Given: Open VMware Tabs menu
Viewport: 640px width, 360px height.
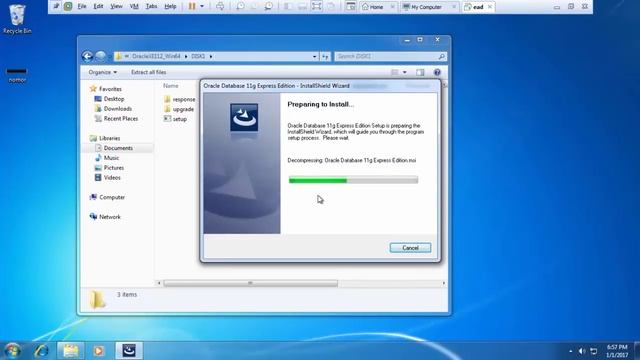Looking at the screenshot, I should [151, 7].
